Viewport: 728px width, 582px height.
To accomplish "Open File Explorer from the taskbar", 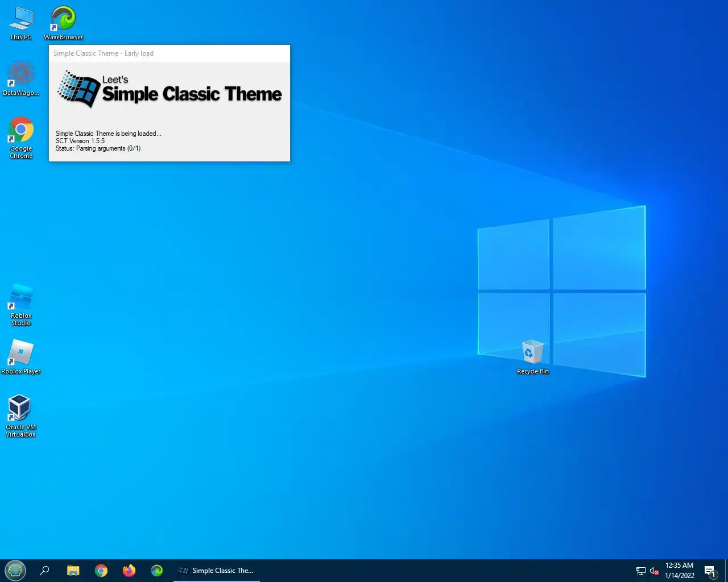I will click(x=73, y=571).
